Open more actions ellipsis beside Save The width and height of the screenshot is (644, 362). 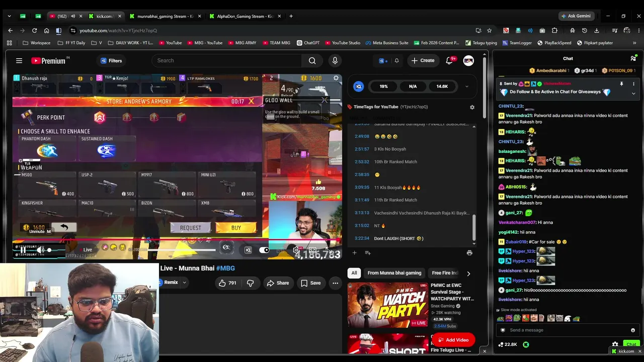point(335,283)
